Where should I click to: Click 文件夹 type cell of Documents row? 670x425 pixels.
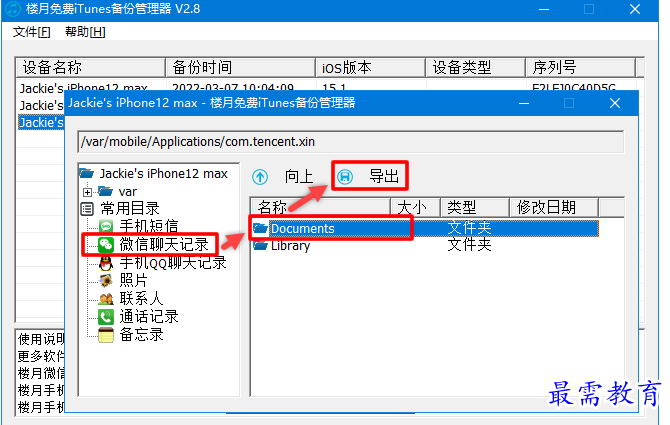click(469, 228)
